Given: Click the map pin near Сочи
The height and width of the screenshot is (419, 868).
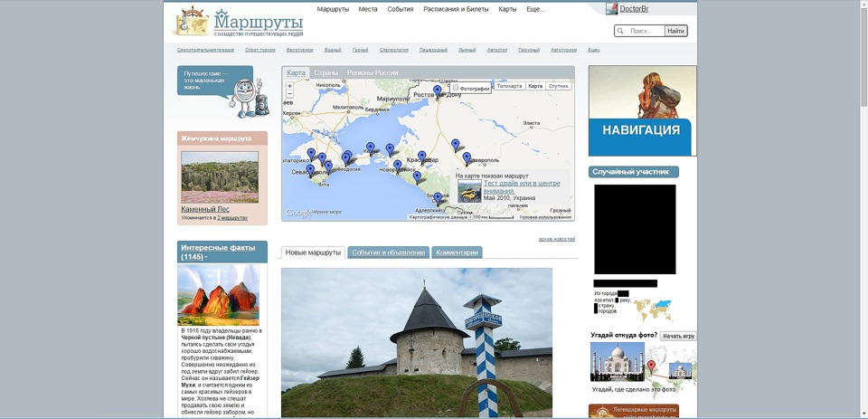Looking at the screenshot, I should pos(438,198).
